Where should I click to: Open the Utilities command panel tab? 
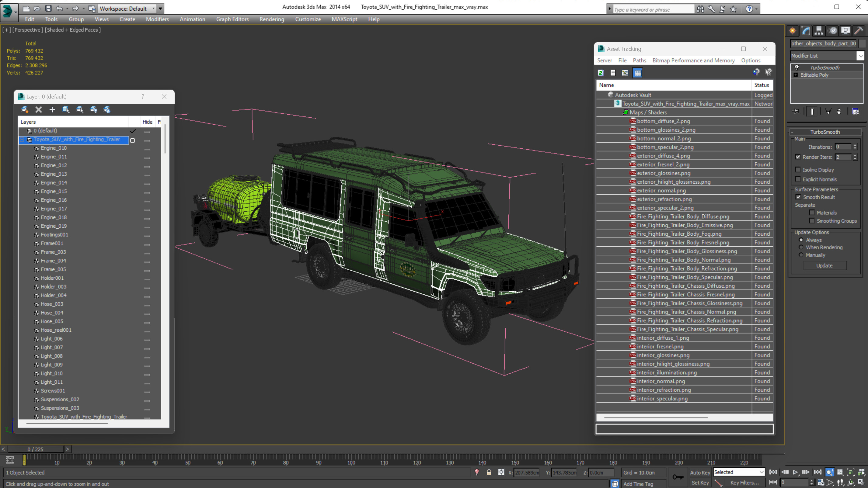(x=859, y=31)
